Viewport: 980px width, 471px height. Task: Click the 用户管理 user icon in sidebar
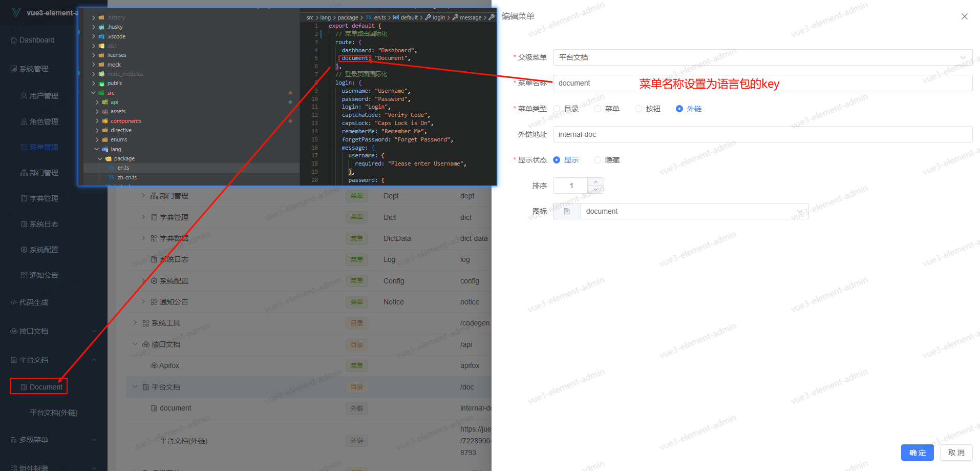click(x=24, y=96)
